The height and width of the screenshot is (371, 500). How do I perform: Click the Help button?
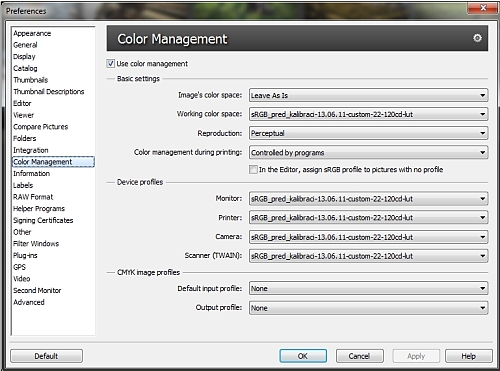click(469, 356)
